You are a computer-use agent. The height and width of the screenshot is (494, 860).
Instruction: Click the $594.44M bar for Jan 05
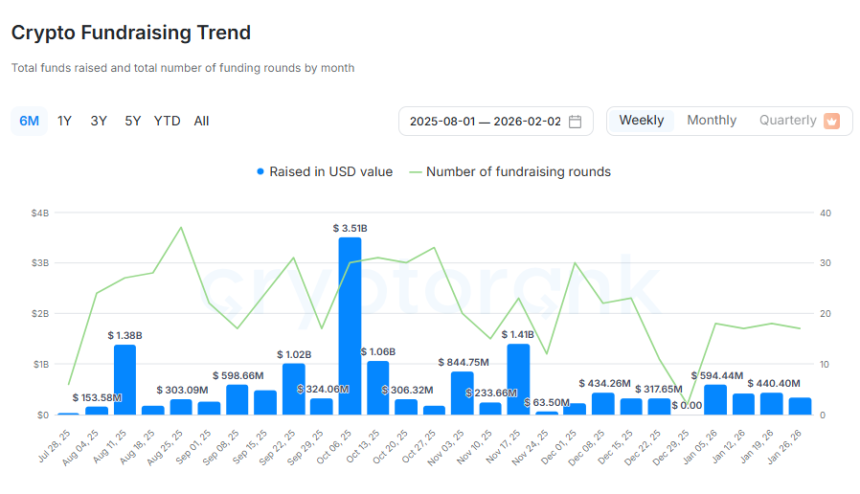(715, 399)
